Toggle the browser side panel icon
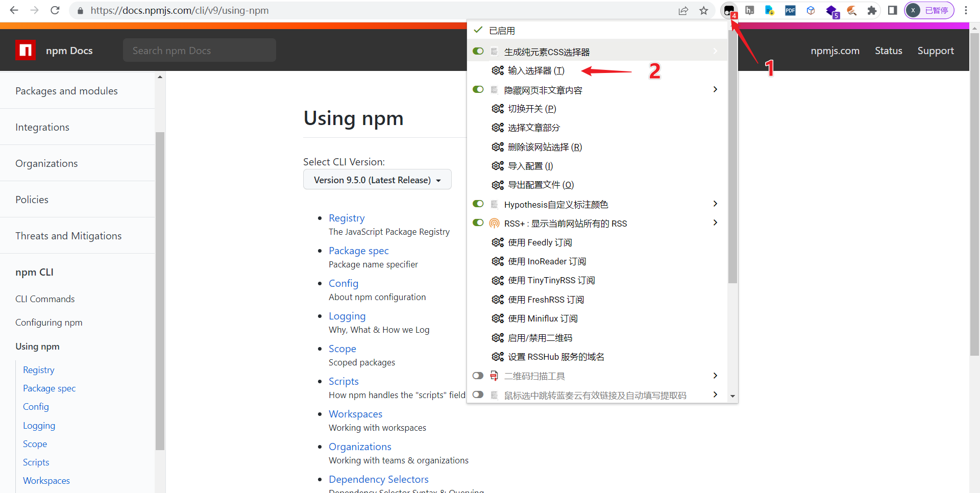 [892, 10]
